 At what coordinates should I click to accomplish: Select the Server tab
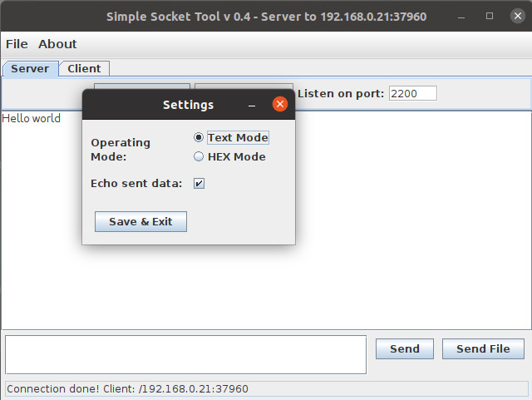coord(30,68)
